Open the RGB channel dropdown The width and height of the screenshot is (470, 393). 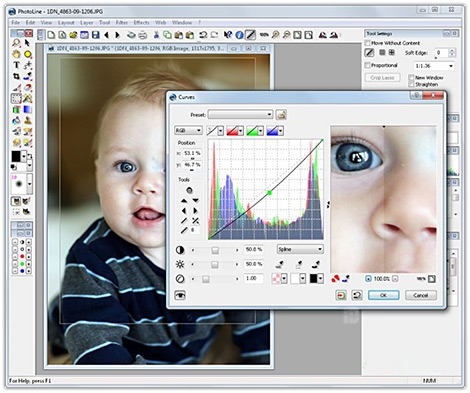(188, 130)
